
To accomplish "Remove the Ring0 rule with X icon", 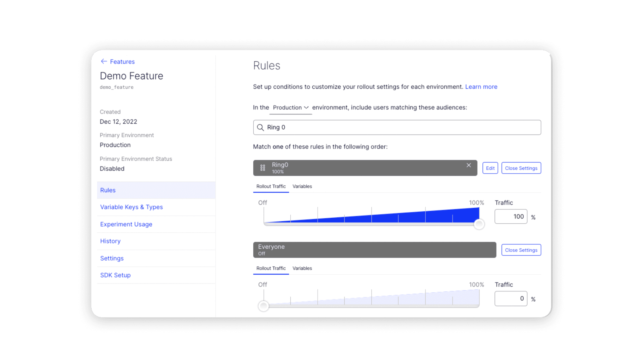I will click(469, 165).
